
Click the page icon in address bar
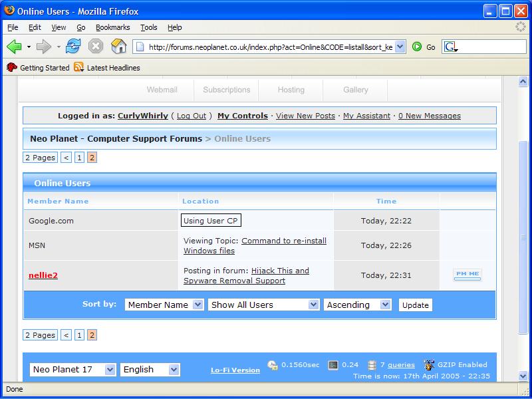pos(140,47)
